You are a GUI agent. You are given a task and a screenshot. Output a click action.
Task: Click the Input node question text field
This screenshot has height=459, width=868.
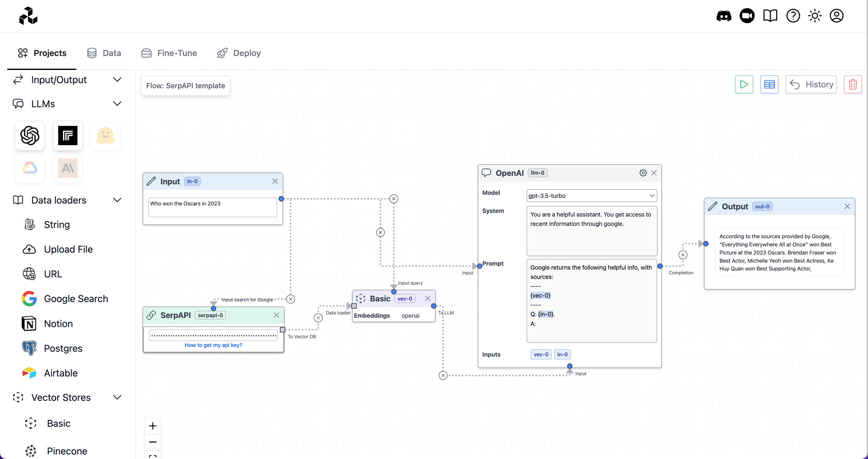click(212, 207)
